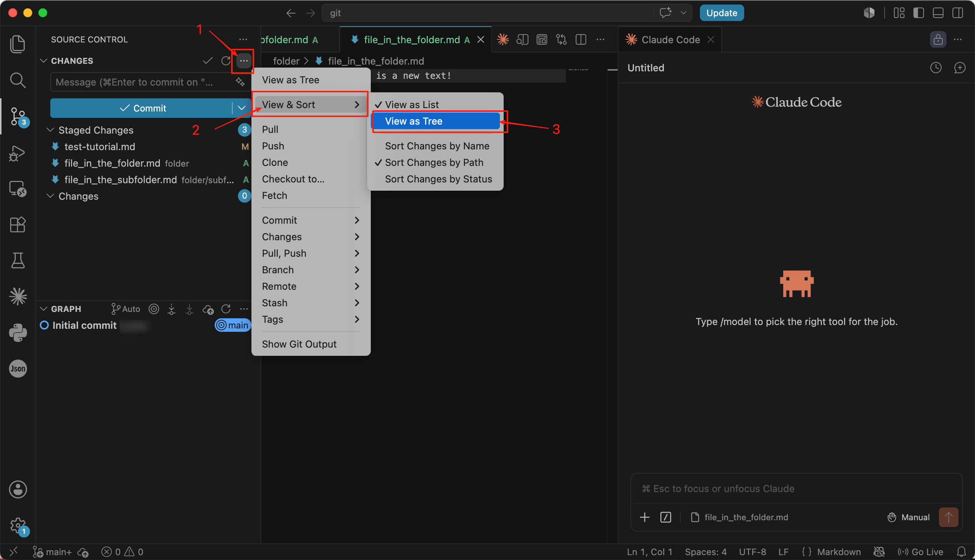Click the git search field in the title bar

pyautogui.click(x=487, y=13)
